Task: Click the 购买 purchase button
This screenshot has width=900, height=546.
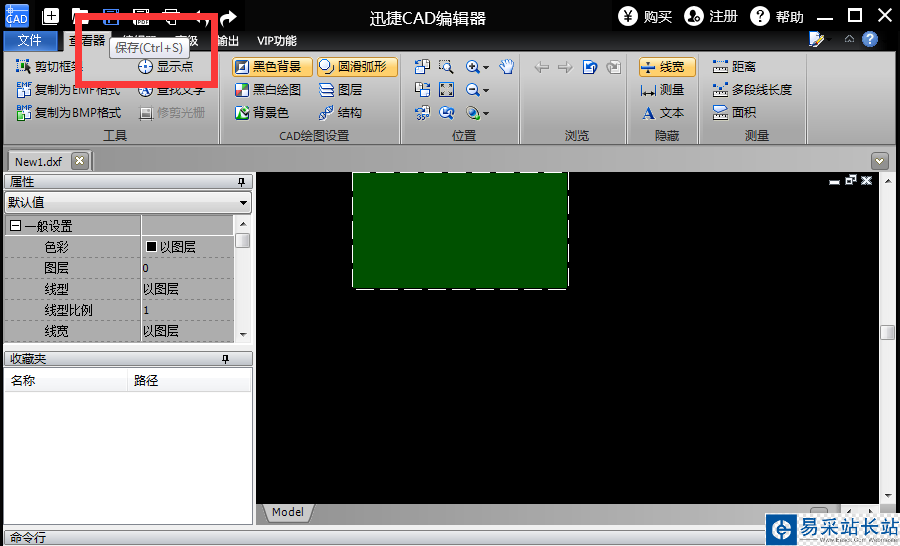Action: click(645, 17)
